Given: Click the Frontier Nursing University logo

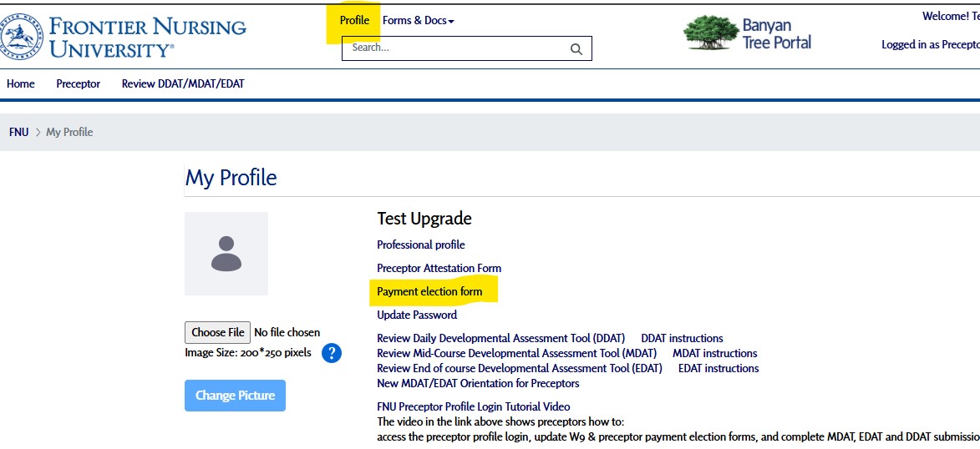Looking at the screenshot, I should pos(124,37).
